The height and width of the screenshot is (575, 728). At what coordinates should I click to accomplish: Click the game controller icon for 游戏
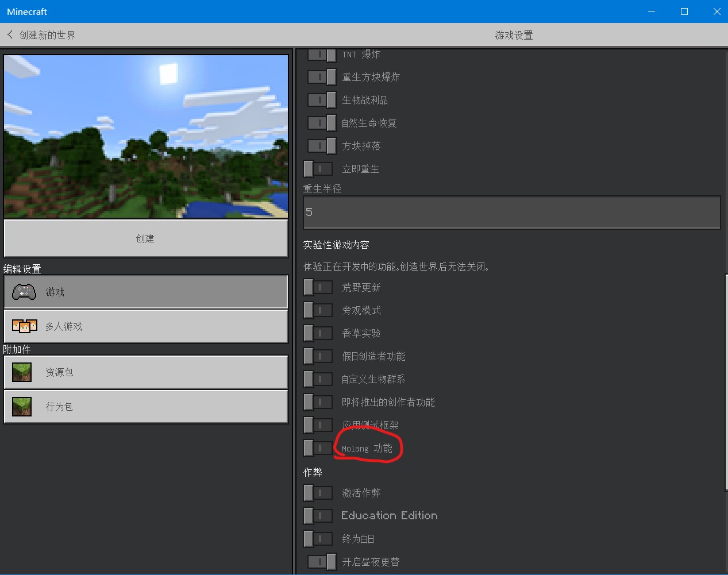click(24, 292)
